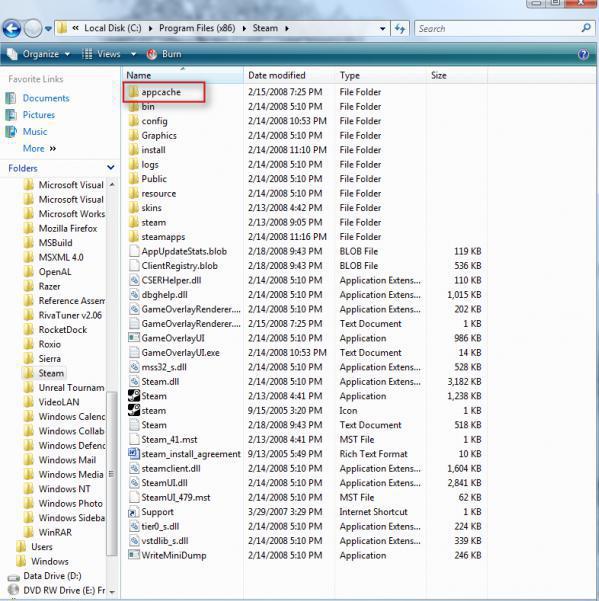The image size is (599, 601).
Task: Select the Steam application icon
Action: (134, 396)
